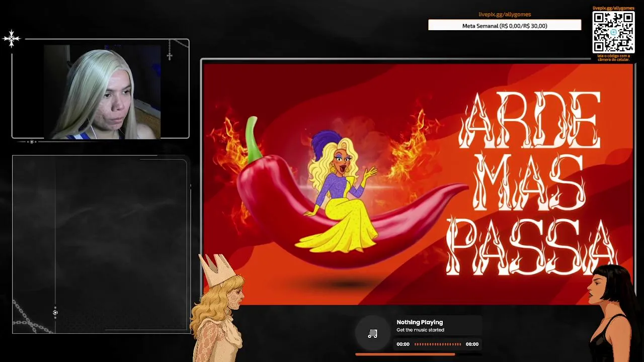Click the livepix QR code
This screenshot has width=644, height=362.
(x=613, y=32)
